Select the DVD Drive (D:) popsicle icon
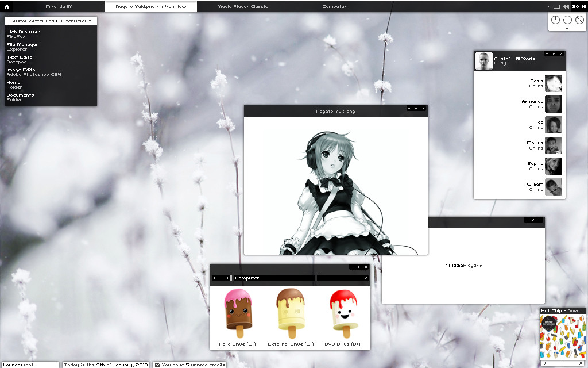588x368 pixels. pos(343,313)
